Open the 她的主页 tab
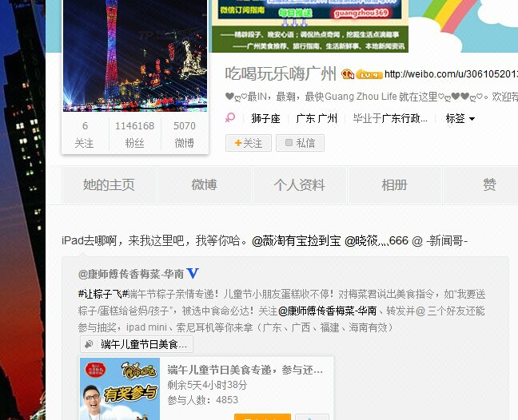The height and width of the screenshot is (420, 518). coord(109,185)
